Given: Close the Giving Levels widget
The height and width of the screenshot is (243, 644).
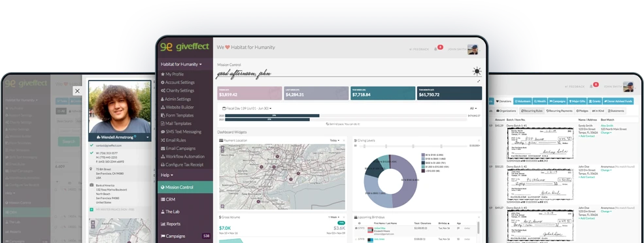Looking at the screenshot, I should tap(479, 141).
